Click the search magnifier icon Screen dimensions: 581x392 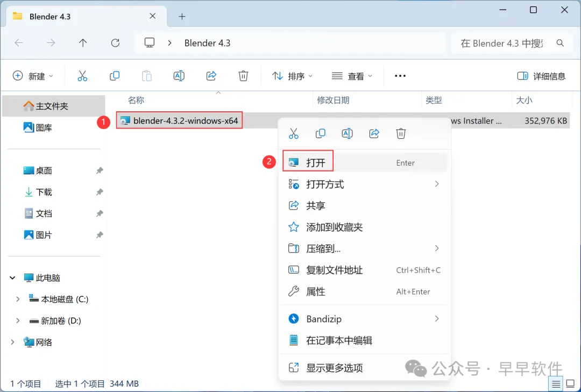coord(560,43)
